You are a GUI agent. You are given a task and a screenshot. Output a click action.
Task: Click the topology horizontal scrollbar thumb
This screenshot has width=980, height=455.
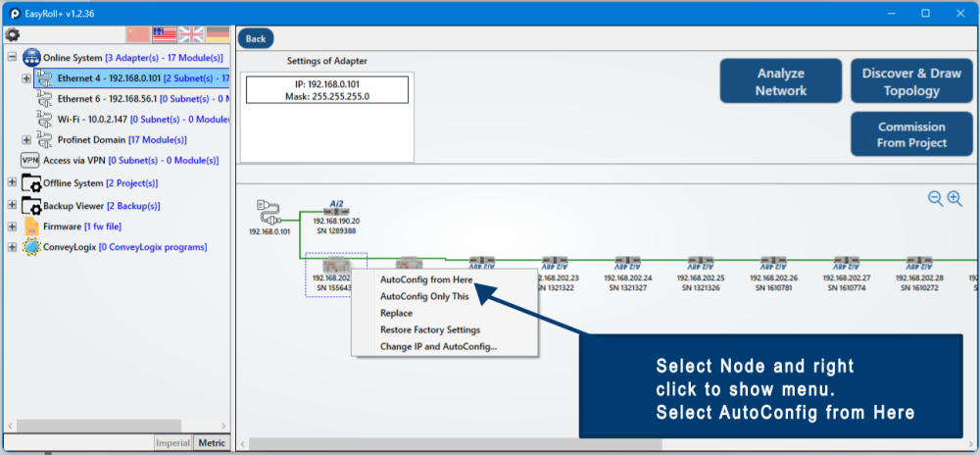coord(455,443)
